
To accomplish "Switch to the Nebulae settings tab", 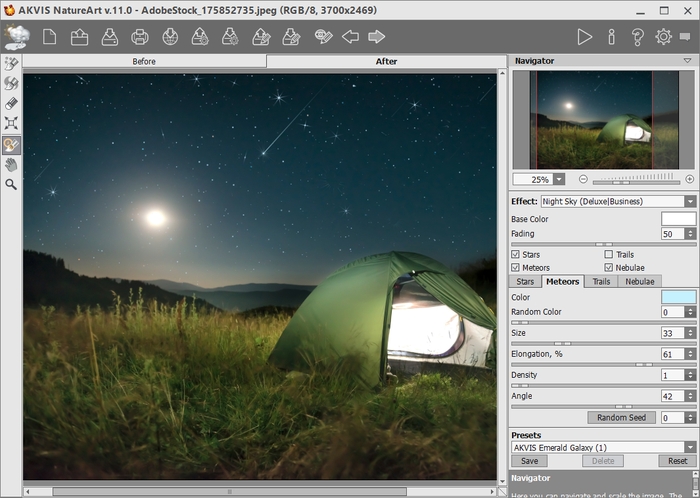I will click(640, 281).
